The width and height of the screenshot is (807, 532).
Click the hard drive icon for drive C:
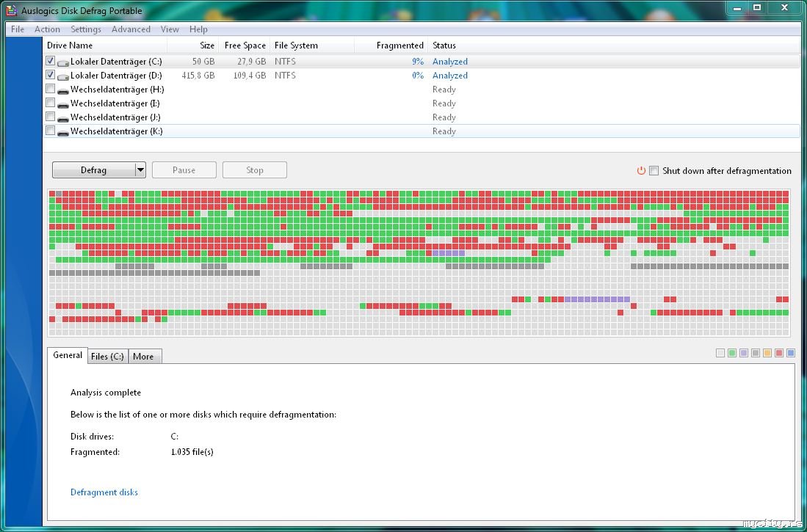pos(63,62)
